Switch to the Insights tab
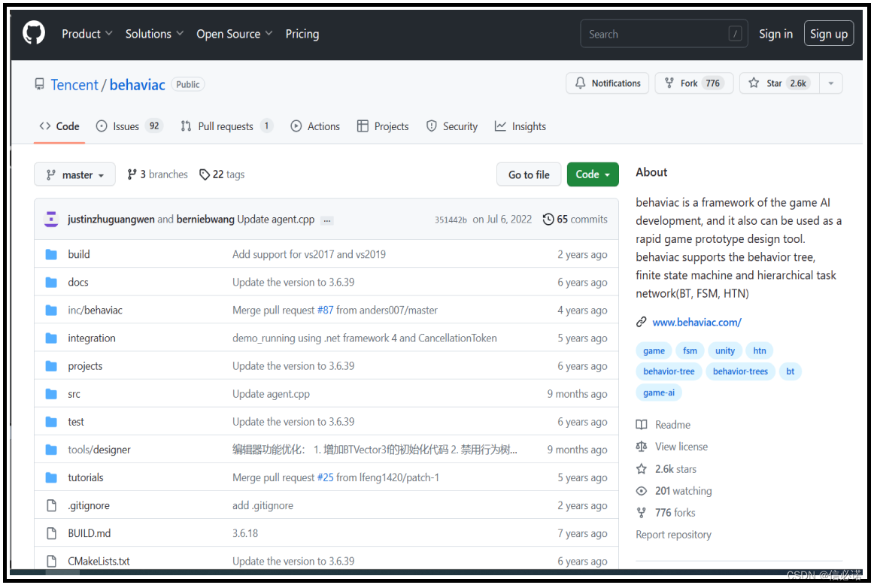The width and height of the screenshot is (874, 588). (x=520, y=126)
